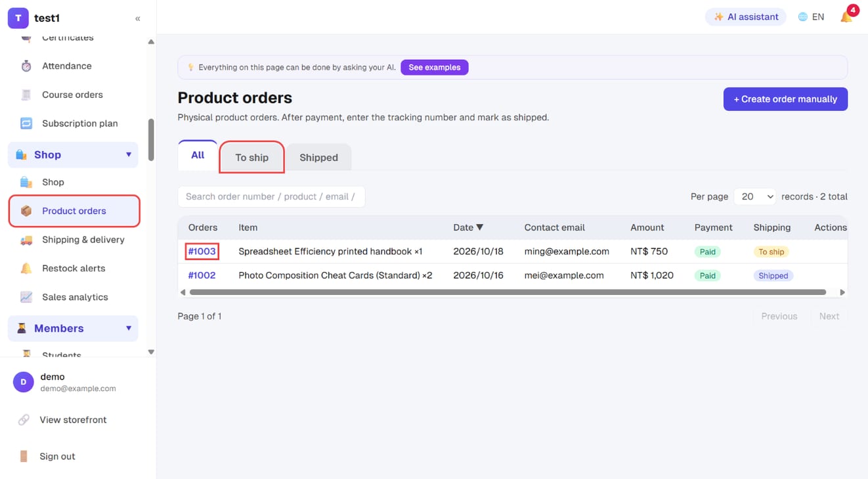Click table scroll left arrow
Image resolution: width=868 pixels, height=479 pixels.
(183, 292)
